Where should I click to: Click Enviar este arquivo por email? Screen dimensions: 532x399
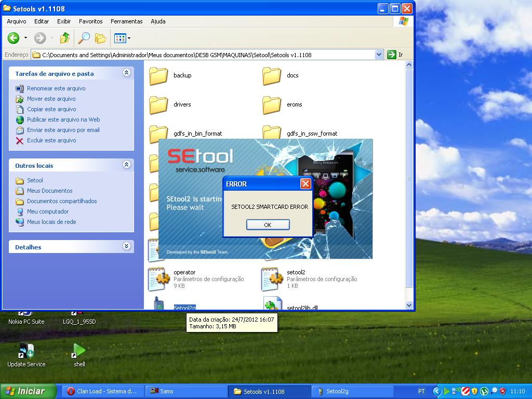point(63,130)
